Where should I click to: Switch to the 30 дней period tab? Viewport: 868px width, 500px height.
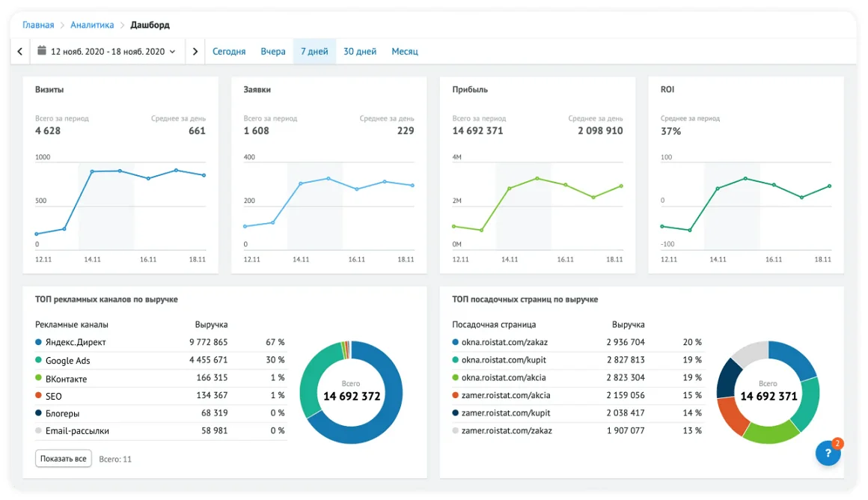pyautogui.click(x=360, y=52)
